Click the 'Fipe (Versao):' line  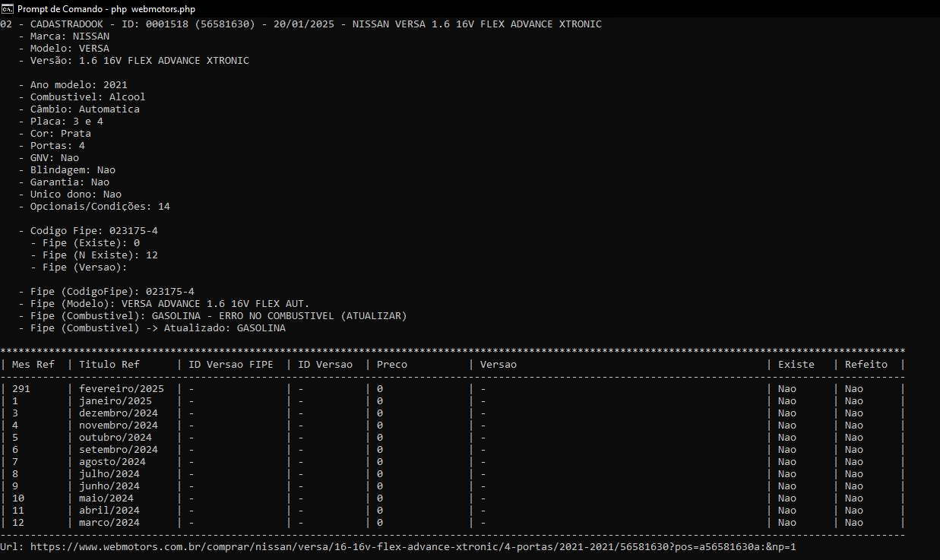(x=79, y=267)
